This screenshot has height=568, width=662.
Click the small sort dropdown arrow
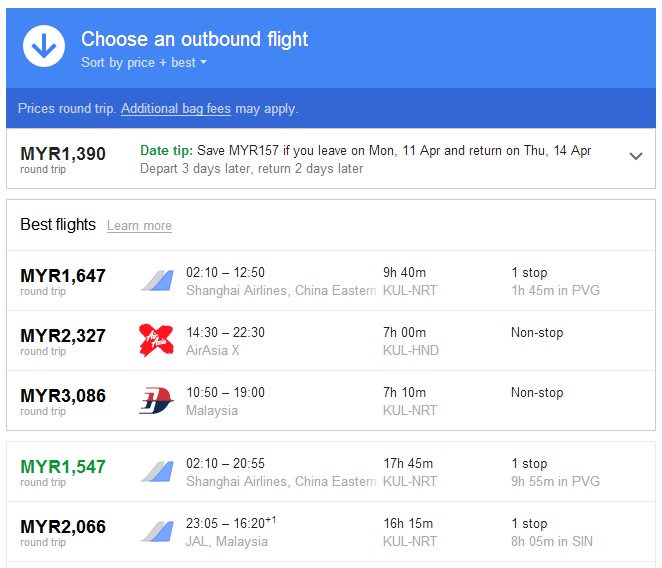point(203,62)
